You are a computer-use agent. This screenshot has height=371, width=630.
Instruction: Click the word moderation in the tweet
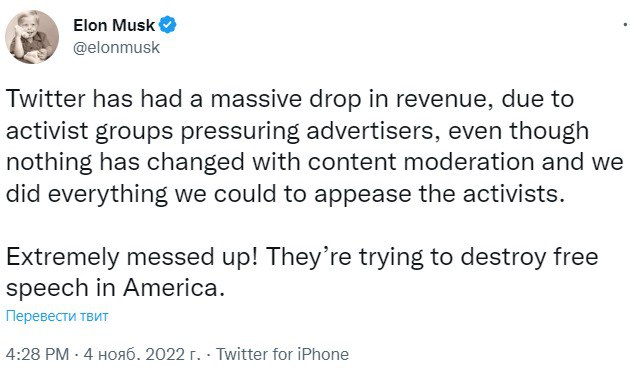click(x=469, y=162)
